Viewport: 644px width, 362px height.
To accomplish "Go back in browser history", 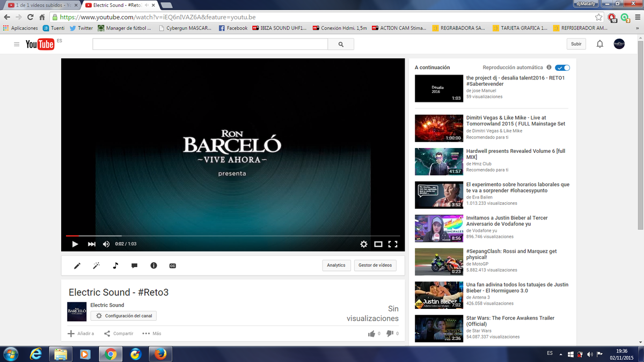I will 6,17.
